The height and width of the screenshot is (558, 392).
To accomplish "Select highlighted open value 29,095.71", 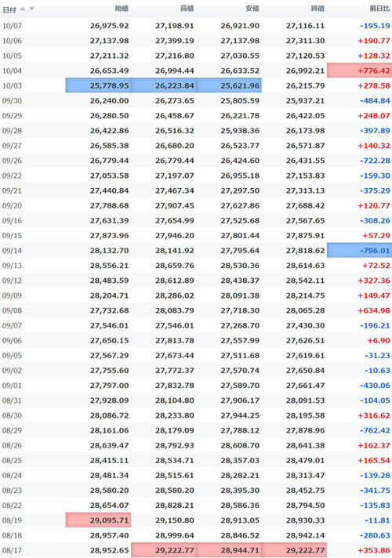I will click(98, 520).
